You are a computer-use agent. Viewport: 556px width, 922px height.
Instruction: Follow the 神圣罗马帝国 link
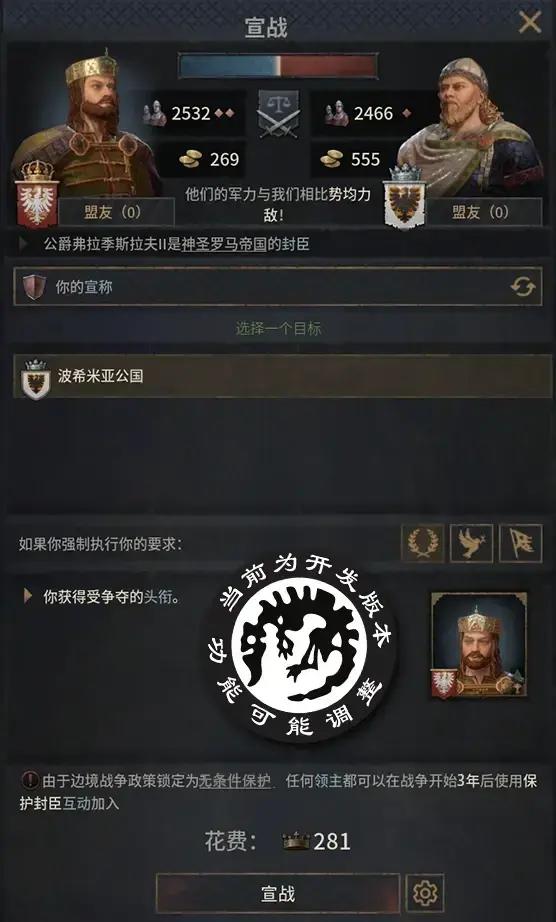[224, 244]
